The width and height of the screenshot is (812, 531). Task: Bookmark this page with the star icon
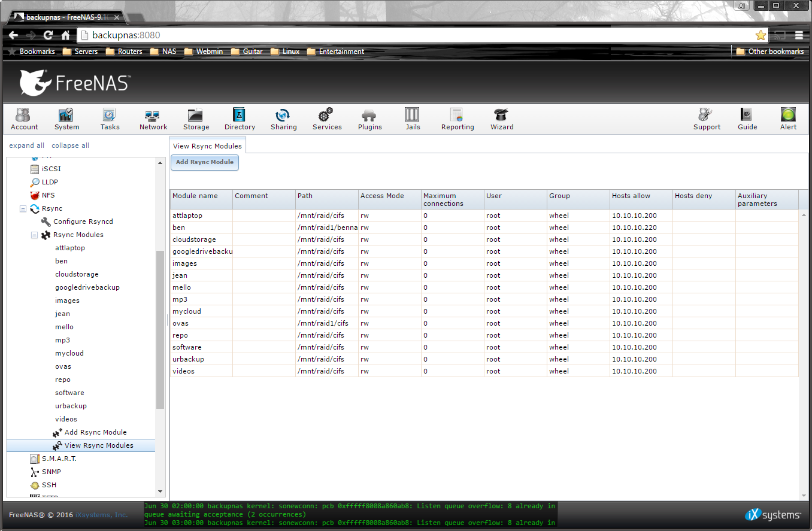coord(761,35)
